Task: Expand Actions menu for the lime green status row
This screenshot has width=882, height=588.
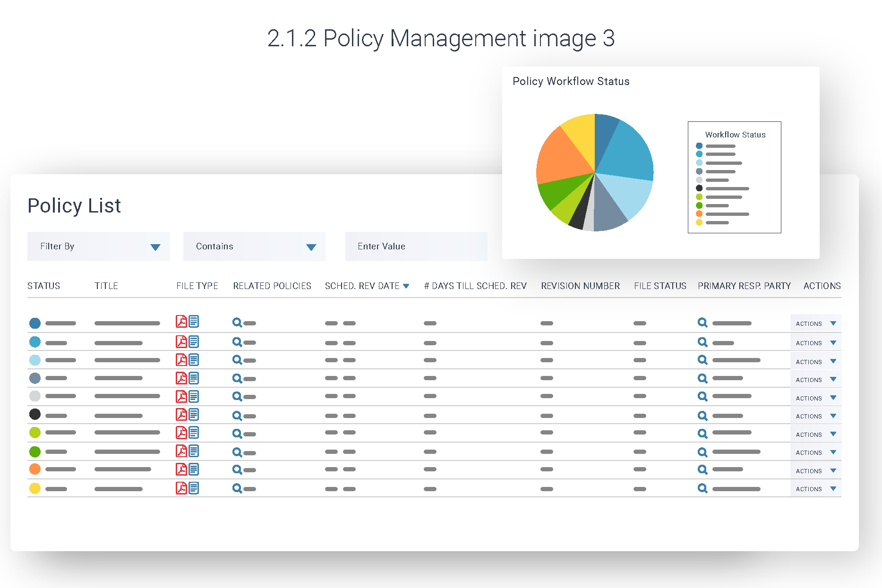Action: pos(816,435)
